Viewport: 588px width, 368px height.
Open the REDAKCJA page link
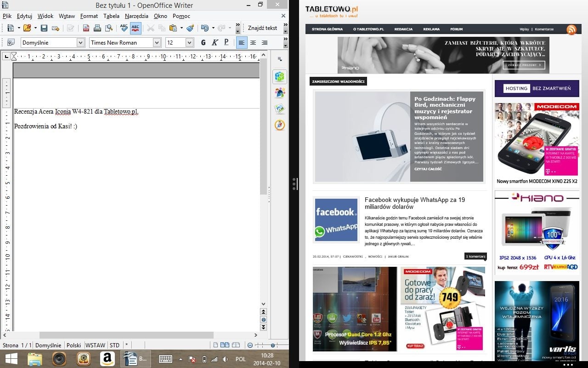point(404,29)
